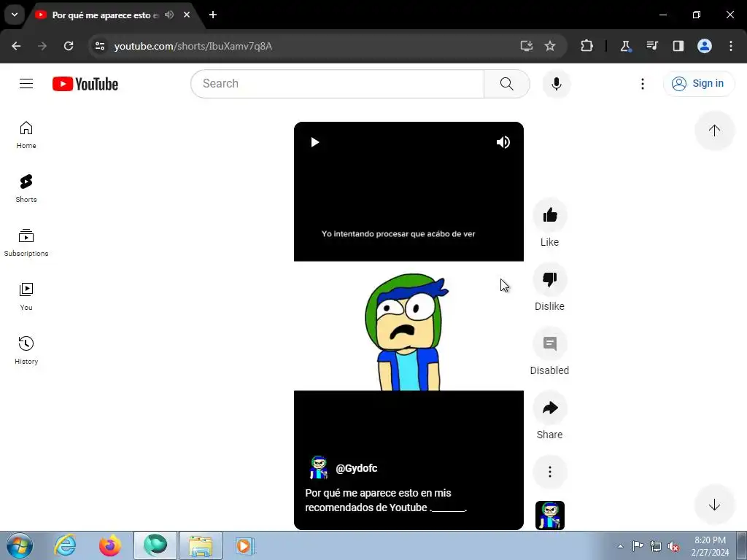Open a new browser tab
The width and height of the screenshot is (747, 560).
[x=213, y=15]
